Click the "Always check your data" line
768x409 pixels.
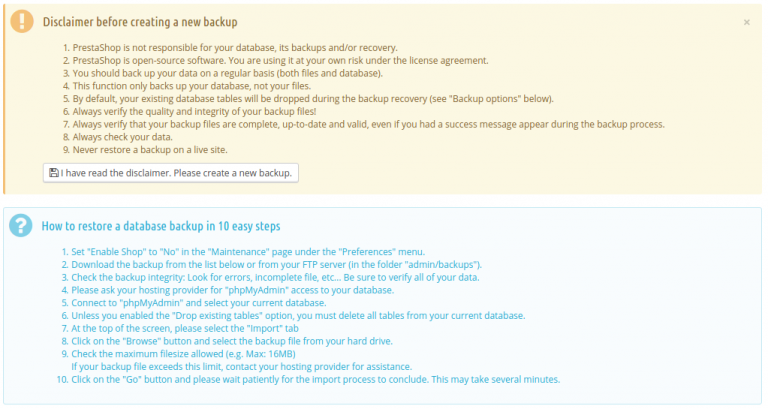pos(110,138)
